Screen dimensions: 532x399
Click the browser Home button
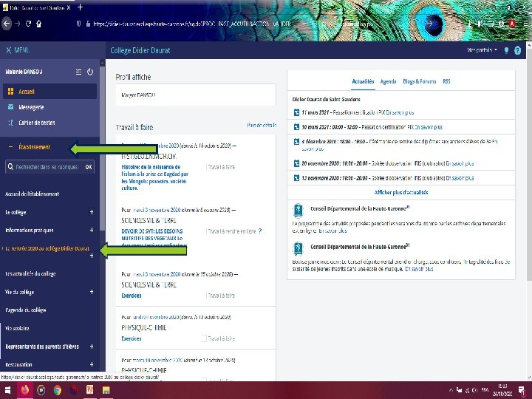pos(38,24)
